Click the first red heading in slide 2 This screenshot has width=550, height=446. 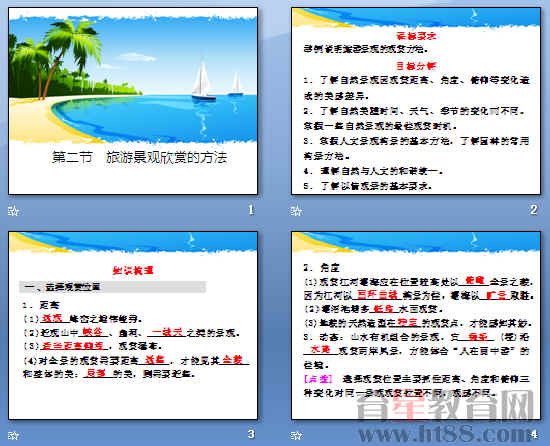(x=416, y=36)
